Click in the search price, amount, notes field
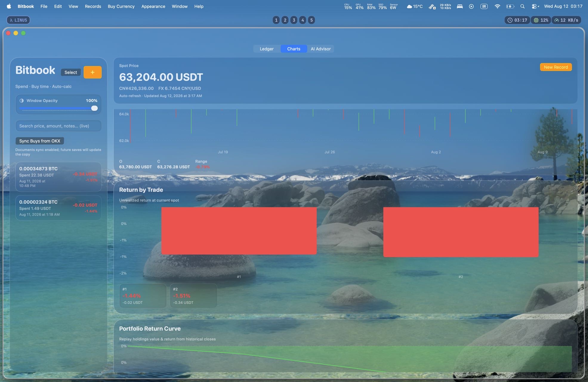 [x=58, y=126]
